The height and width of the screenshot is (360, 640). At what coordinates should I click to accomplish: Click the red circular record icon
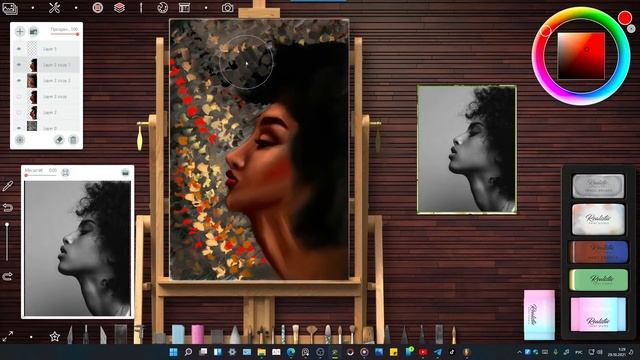click(98, 7)
